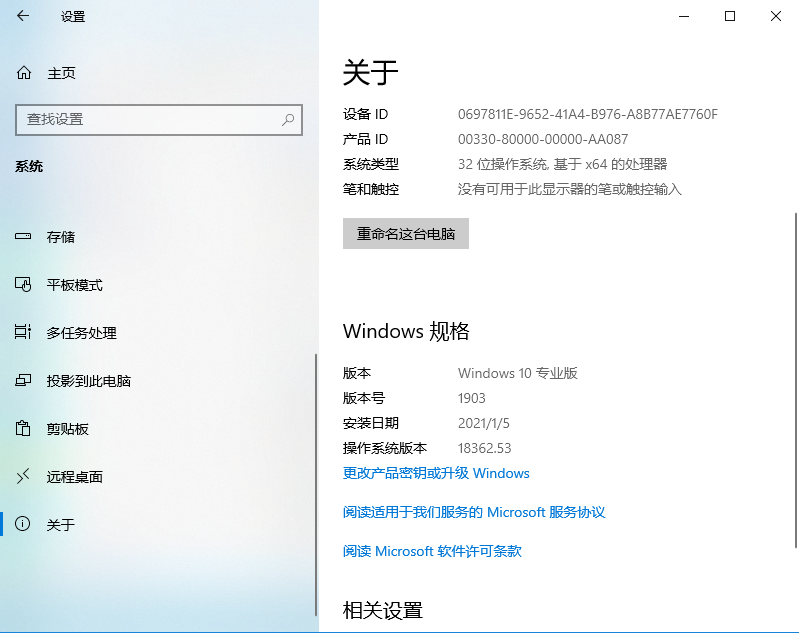Screen dimensions: 799x633
Task: Click the 操作系统版本 label
Action: pos(385,448)
